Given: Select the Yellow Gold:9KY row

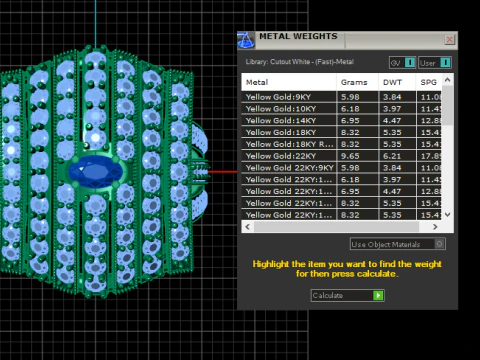Looking at the screenshot, I should 341,97.
